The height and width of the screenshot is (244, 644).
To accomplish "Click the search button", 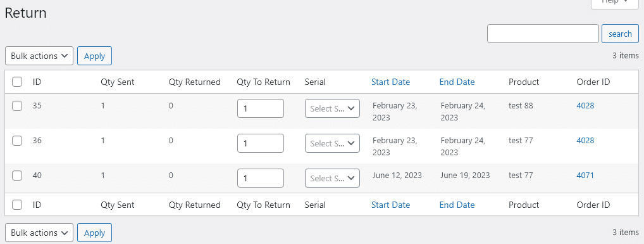I will (620, 34).
